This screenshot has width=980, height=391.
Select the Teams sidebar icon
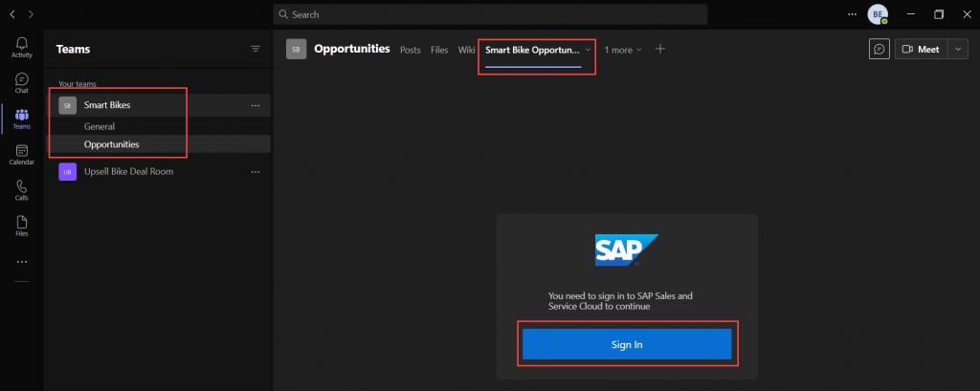point(21,119)
